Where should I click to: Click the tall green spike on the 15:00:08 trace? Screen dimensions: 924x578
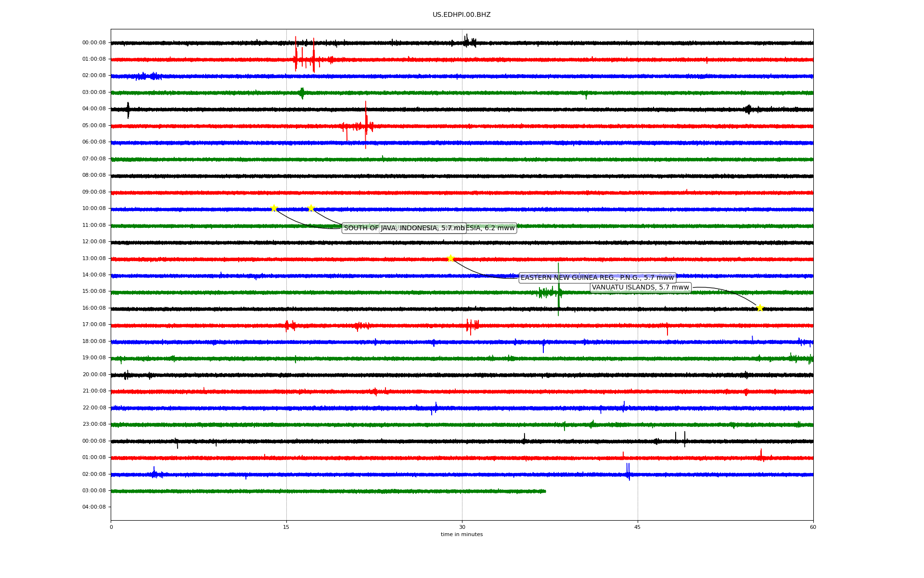(x=558, y=289)
